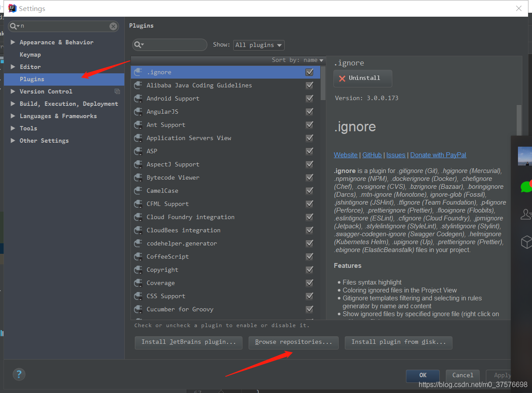Expand the Languages & Frameworks section

point(13,116)
